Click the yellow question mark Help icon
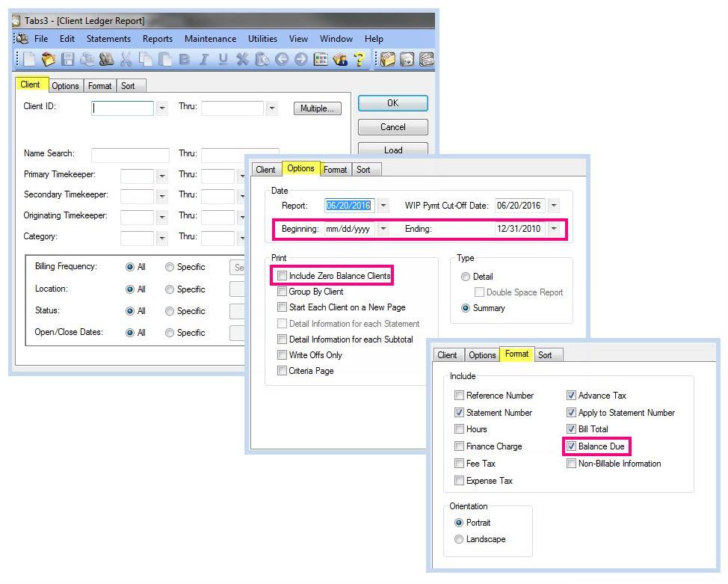728x584 pixels. tap(360, 60)
